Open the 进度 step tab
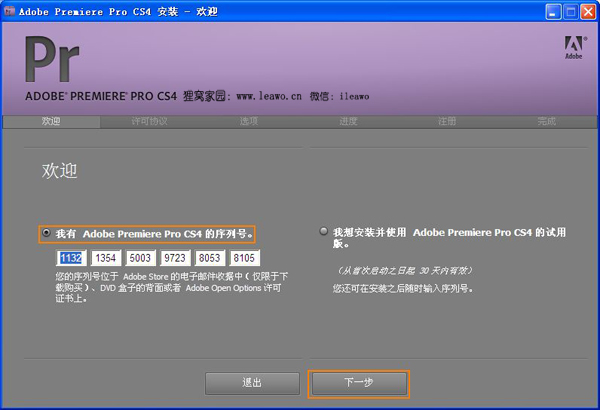This screenshot has width=600, height=410. [348, 122]
